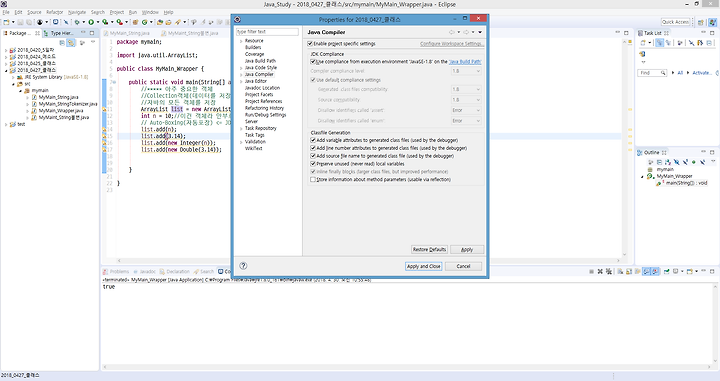
Task: Click Link with Editor in Package Explorer
Action: click(x=71, y=43)
